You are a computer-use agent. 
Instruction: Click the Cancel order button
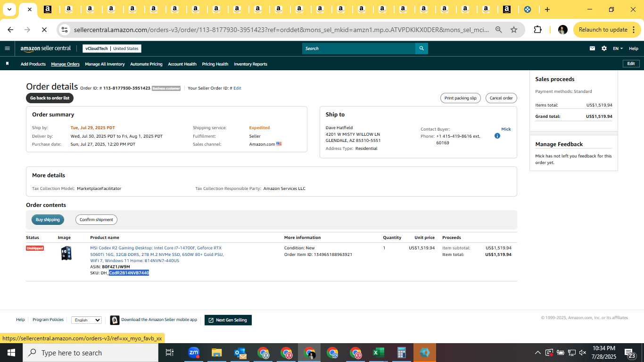click(x=501, y=98)
